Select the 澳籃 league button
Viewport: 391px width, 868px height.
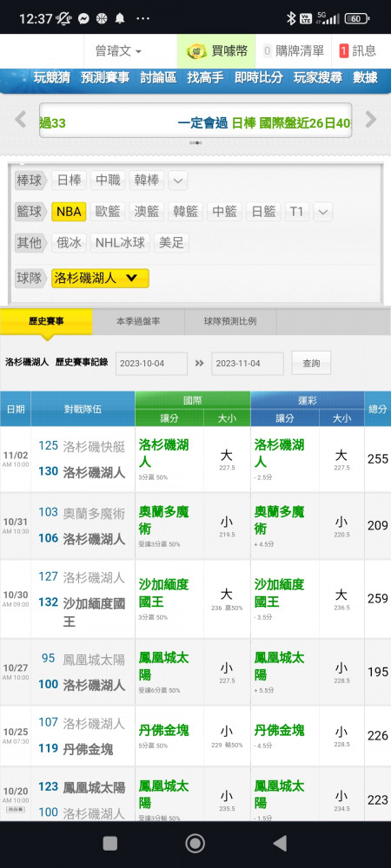pos(147,212)
